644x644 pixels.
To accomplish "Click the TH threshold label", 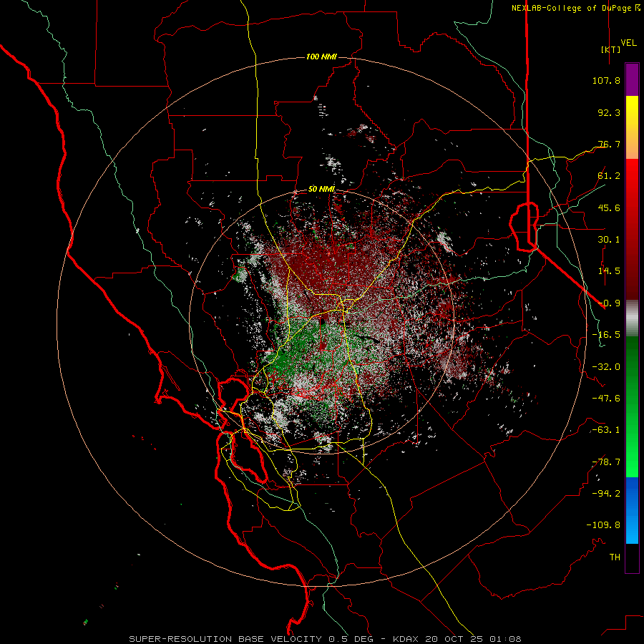I will (x=615, y=557).
